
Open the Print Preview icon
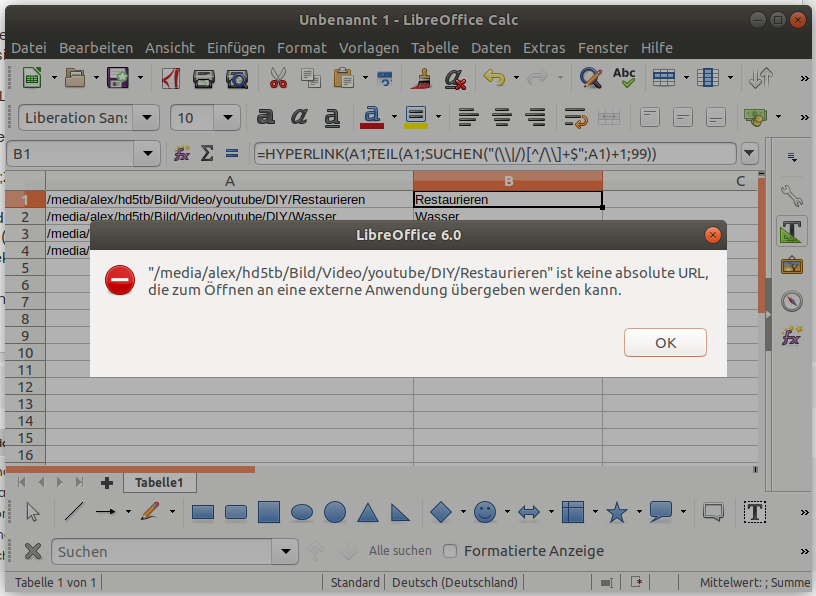point(237,79)
